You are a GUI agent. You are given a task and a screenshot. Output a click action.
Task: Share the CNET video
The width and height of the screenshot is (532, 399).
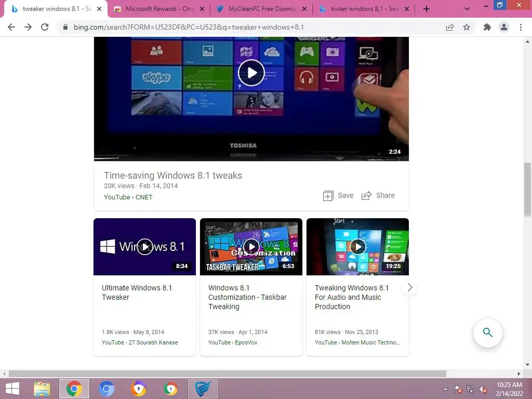[378, 196]
